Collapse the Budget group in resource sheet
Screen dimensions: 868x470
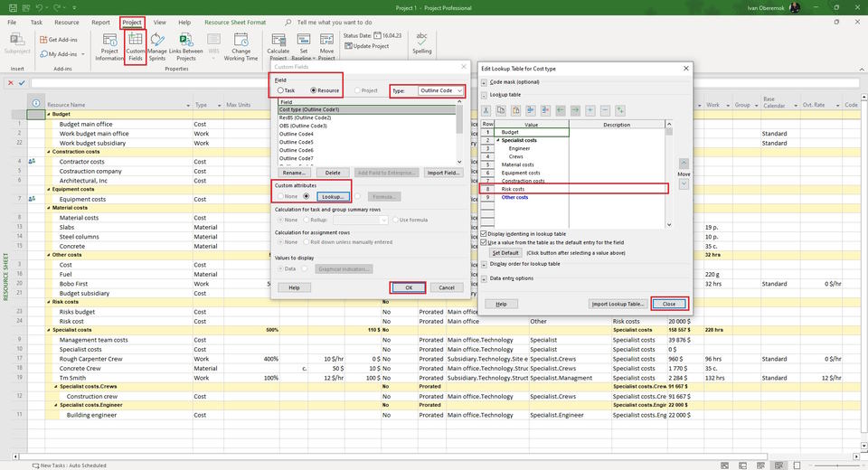[x=48, y=114]
